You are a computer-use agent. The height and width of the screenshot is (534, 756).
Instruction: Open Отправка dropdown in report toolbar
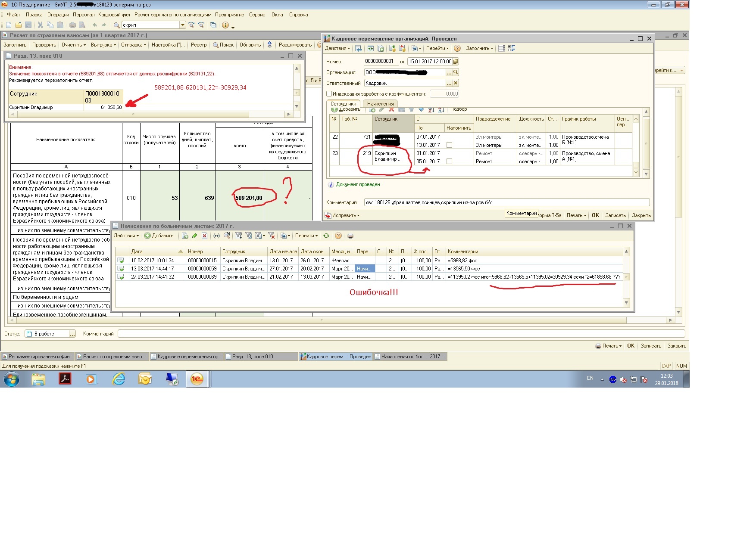133,45
